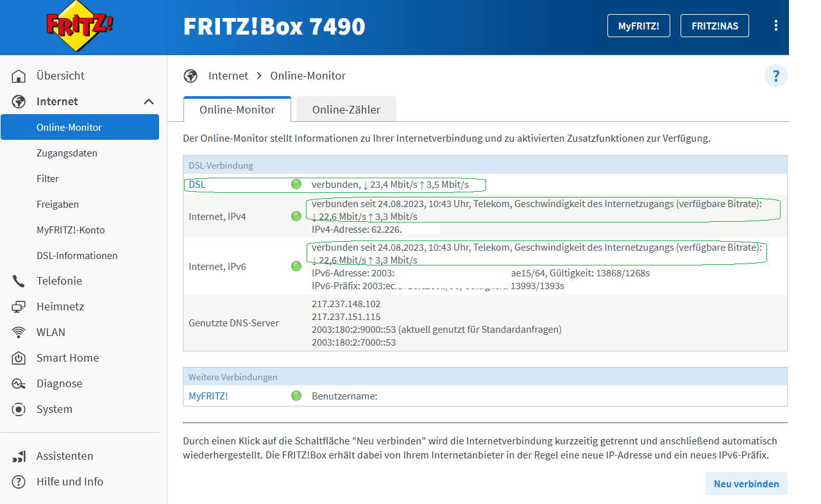The image size is (821, 504).
Task: Click the System icon
Action: point(19,409)
